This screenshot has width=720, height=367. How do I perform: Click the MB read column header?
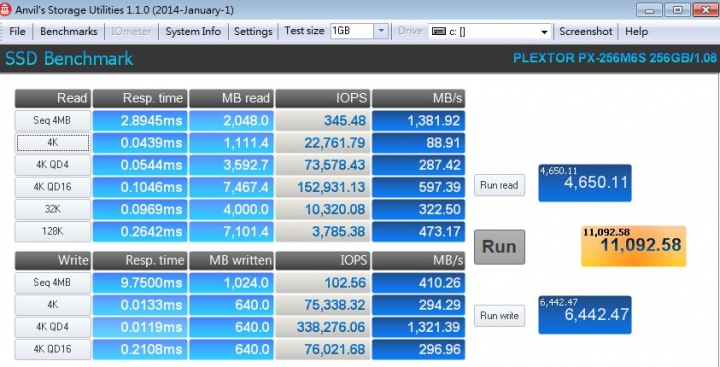pos(231,98)
